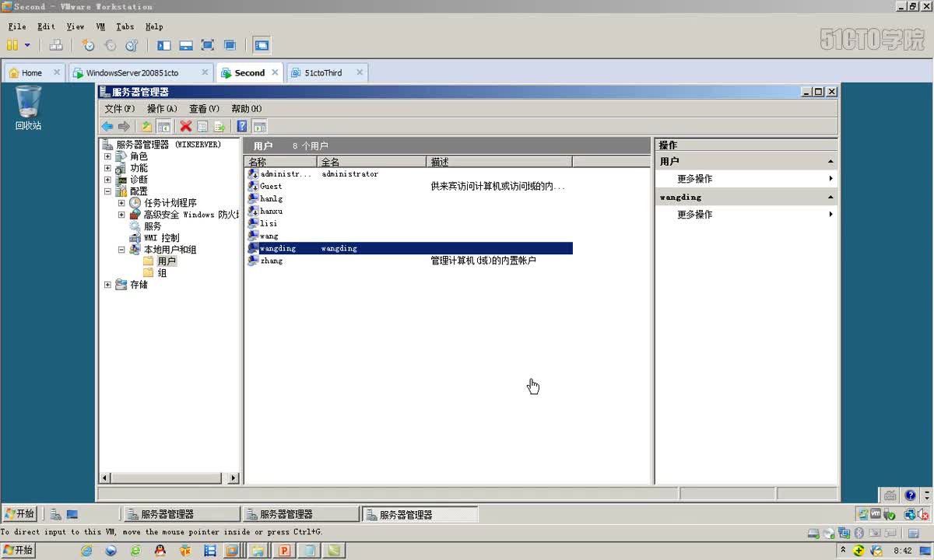Open VMware Tabs menu
The image size is (934, 560).
tap(125, 26)
